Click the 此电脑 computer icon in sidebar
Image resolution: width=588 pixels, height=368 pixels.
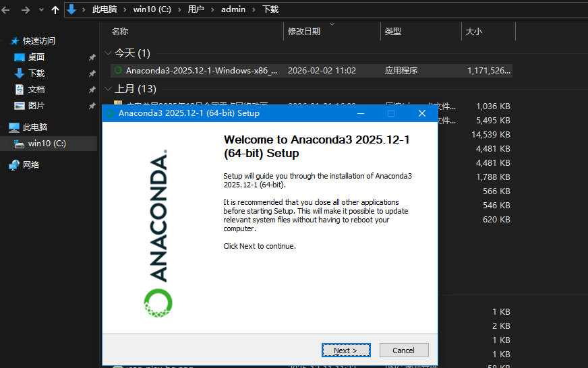point(14,127)
